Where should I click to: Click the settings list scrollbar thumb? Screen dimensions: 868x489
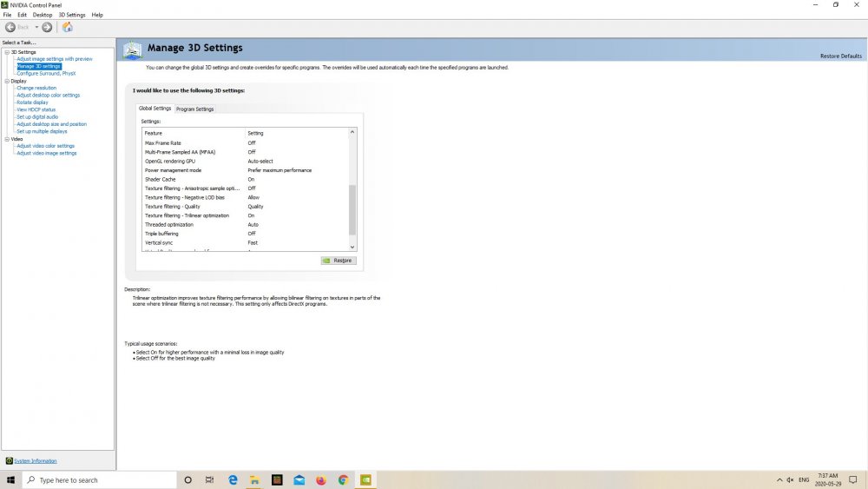click(x=352, y=210)
